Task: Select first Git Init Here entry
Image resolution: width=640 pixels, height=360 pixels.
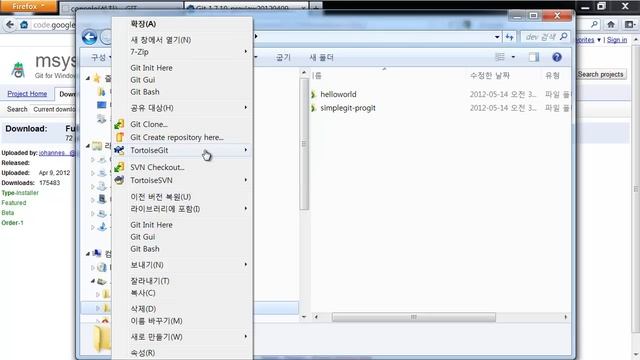Action: 151,68
